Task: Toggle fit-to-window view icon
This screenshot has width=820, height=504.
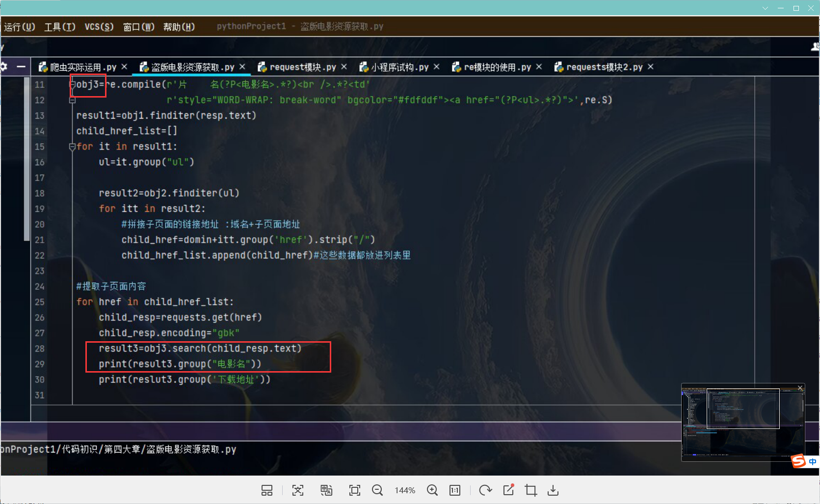Action: [x=354, y=490]
